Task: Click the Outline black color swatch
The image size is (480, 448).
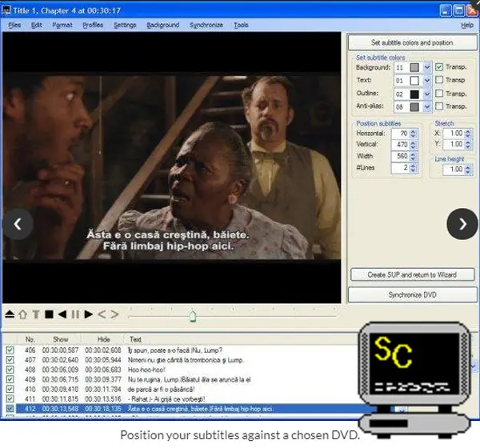Action: coord(414,94)
